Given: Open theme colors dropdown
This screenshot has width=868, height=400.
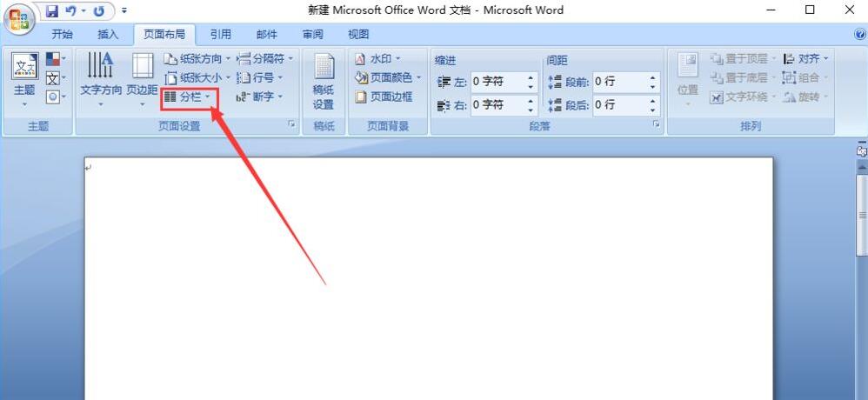Looking at the screenshot, I should click(x=56, y=59).
